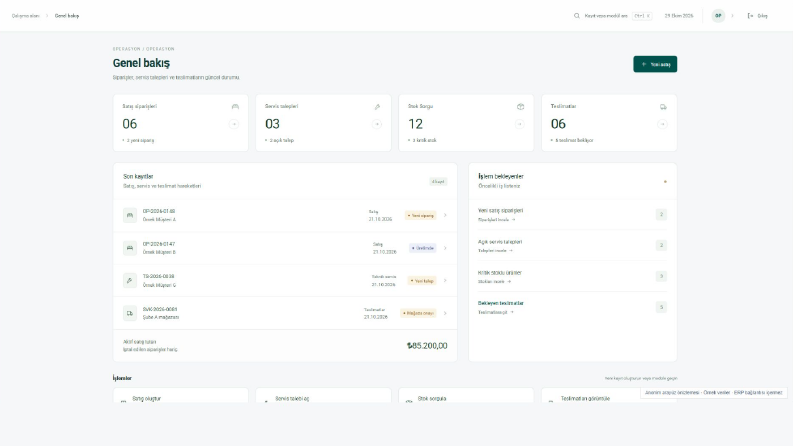Image resolution: width=793 pixels, height=446 pixels.
Task: Click the arrow circle on Satış siparişleri card
Action: 234,124
